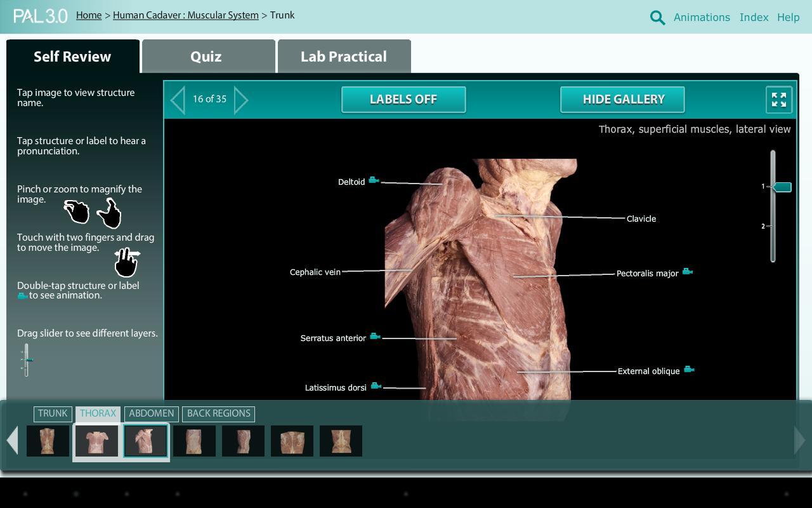Open the Lab Practical tab
Image resolution: width=812 pixels, height=508 pixels.
[343, 56]
